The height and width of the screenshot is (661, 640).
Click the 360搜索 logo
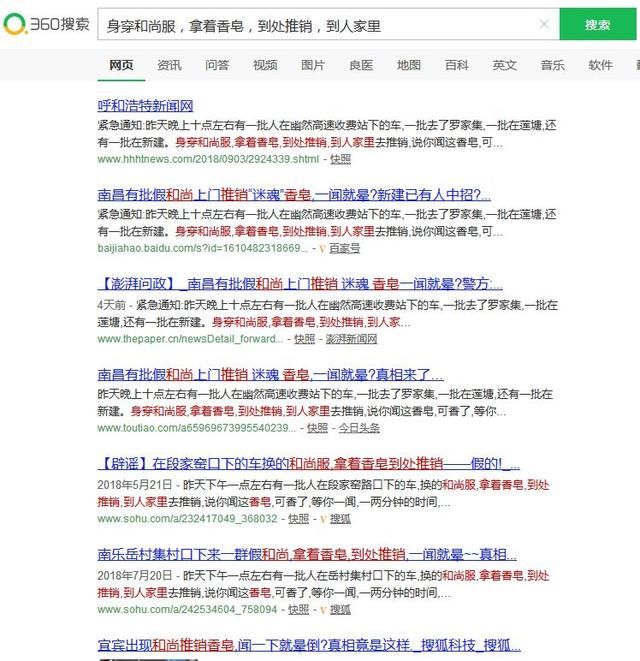tap(46, 24)
